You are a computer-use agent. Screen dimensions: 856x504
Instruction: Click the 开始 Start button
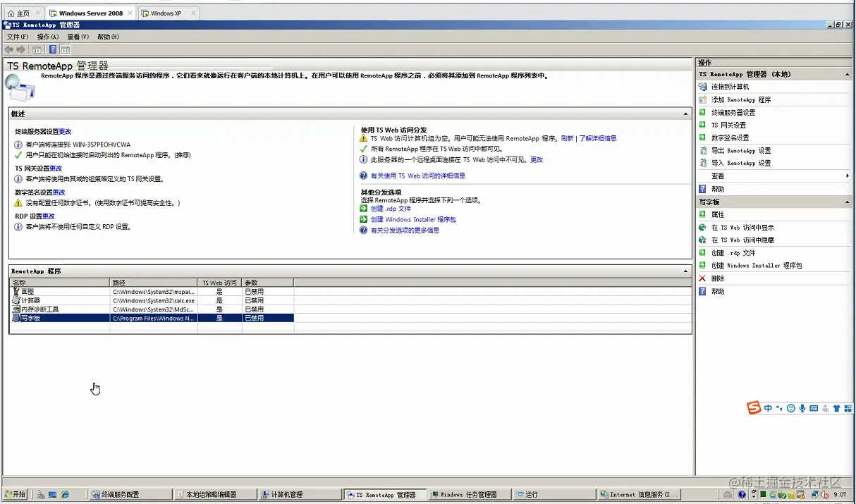[x=16, y=495]
